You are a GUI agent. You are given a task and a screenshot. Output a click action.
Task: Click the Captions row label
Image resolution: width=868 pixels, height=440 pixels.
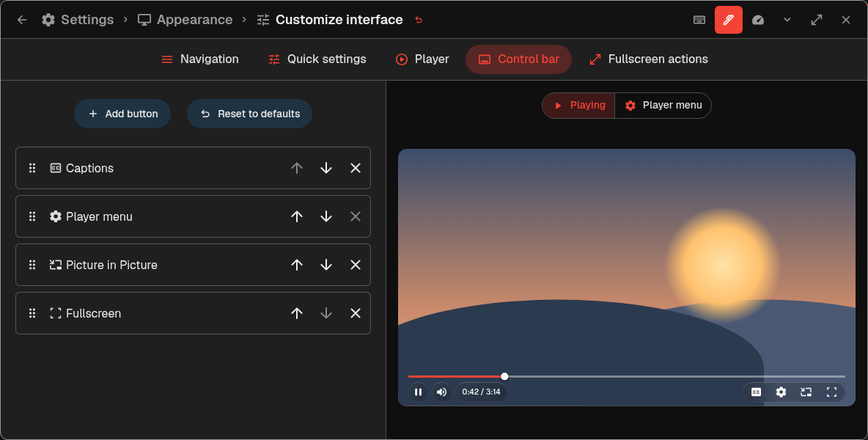[x=89, y=168]
